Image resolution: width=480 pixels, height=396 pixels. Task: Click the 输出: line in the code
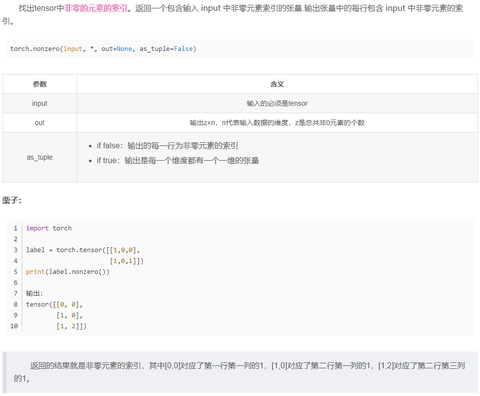click(34, 293)
